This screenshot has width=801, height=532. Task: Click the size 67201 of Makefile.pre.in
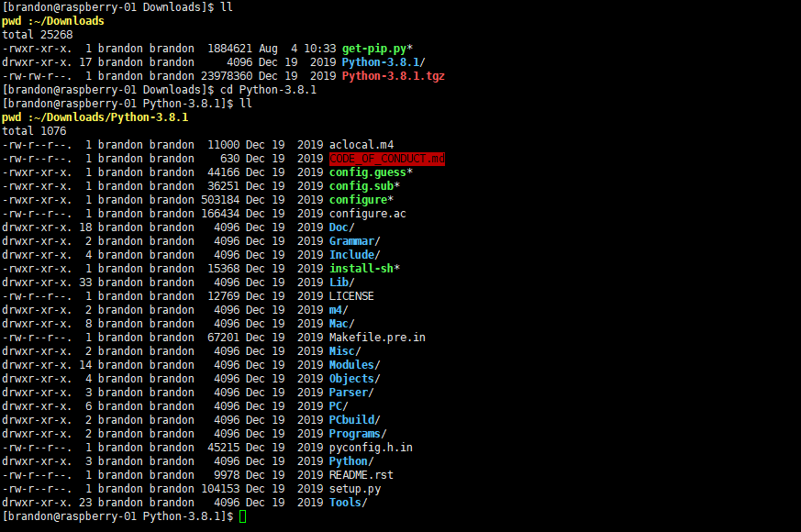[223, 338]
